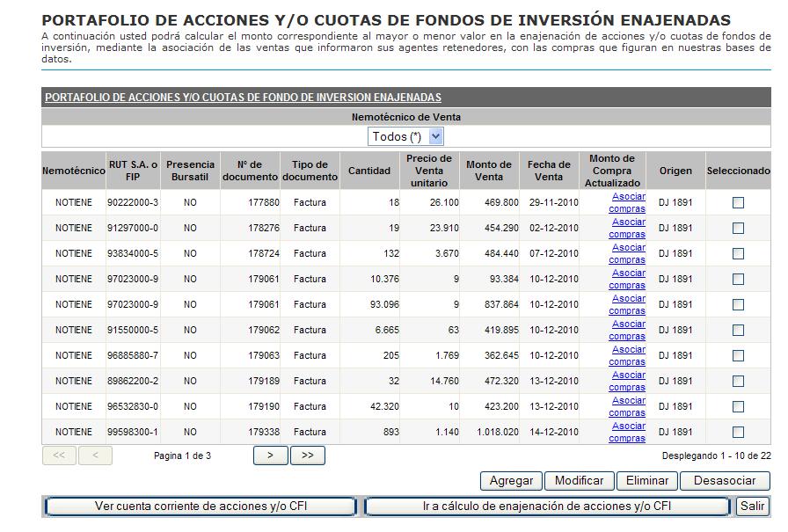The height and width of the screenshot is (532, 788).
Task: Select RUT cell 91297000-0
Action: click(x=133, y=228)
